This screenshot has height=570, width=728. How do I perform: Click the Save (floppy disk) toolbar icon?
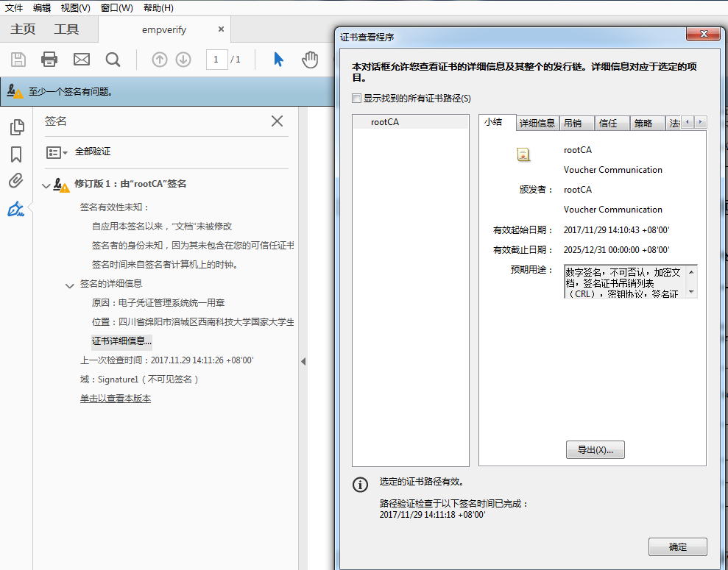[18, 60]
